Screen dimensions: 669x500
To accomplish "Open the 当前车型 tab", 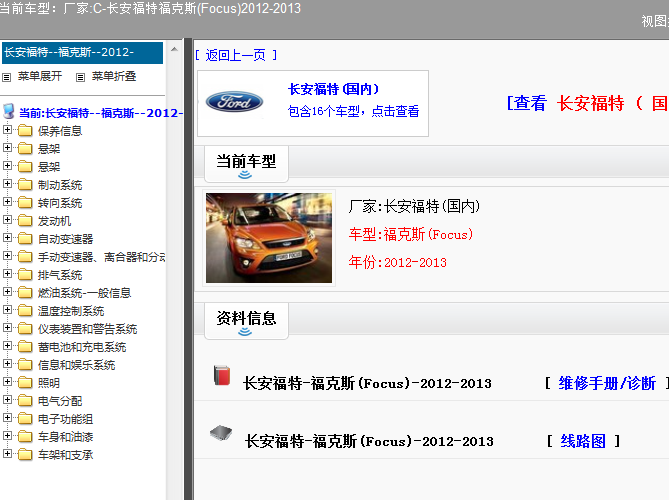I will click(246, 164).
